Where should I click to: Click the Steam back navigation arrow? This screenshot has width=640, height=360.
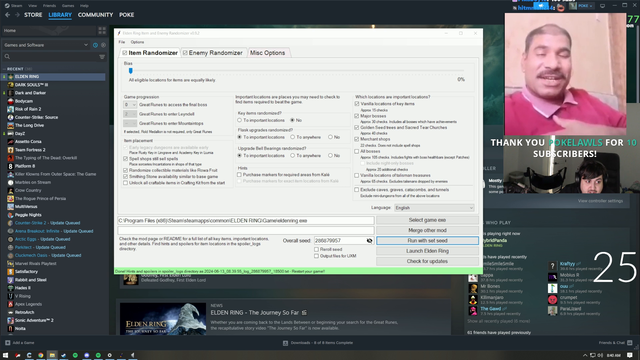7,15
